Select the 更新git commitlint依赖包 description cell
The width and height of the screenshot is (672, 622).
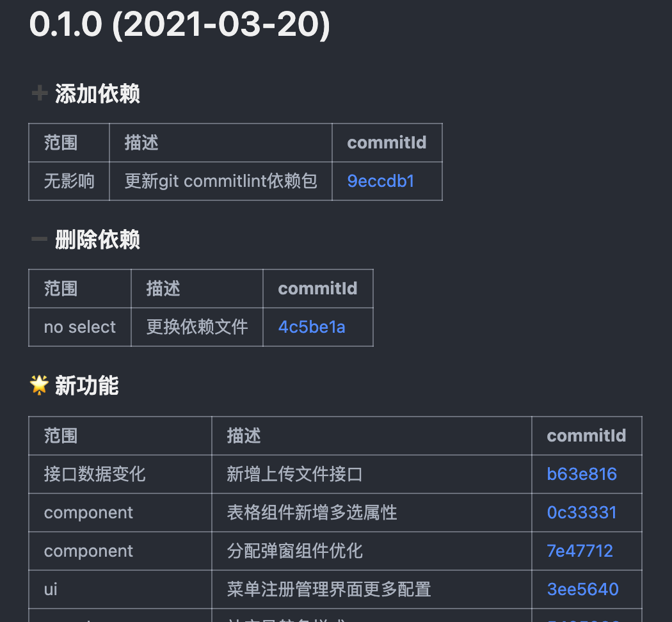tap(221, 181)
